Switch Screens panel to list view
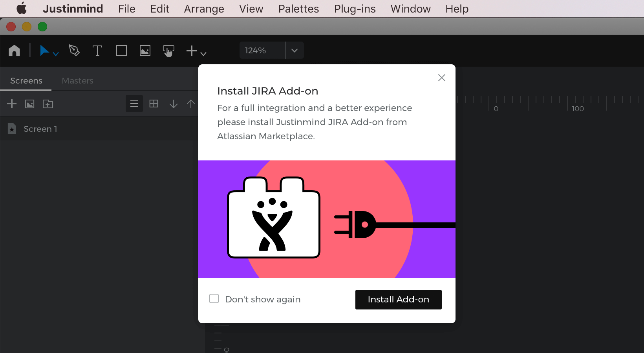 pos(134,104)
